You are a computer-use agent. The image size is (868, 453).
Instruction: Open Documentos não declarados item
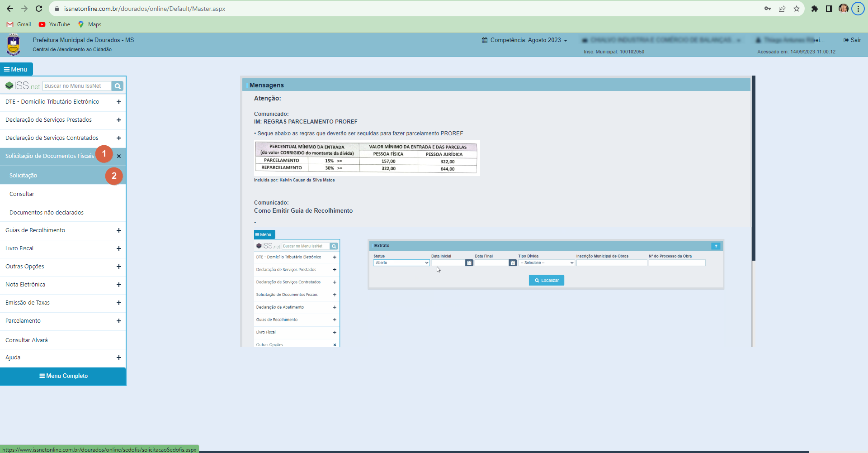point(63,213)
